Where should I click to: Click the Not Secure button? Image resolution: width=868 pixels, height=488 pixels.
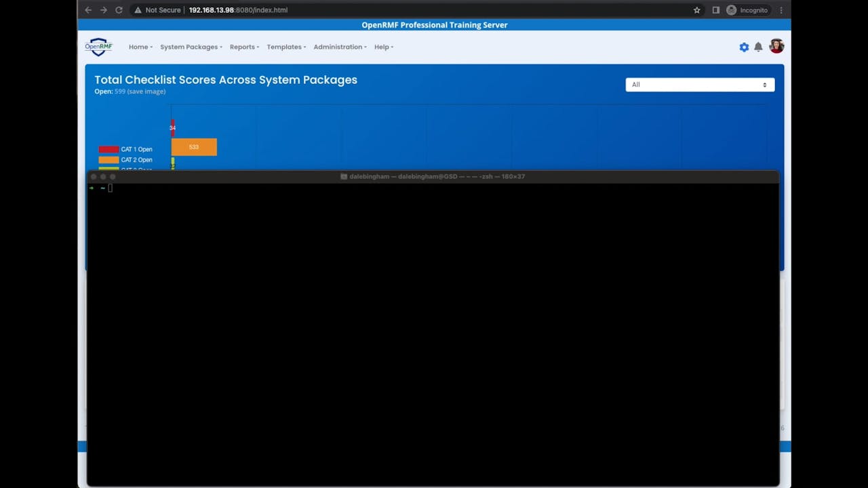[157, 10]
